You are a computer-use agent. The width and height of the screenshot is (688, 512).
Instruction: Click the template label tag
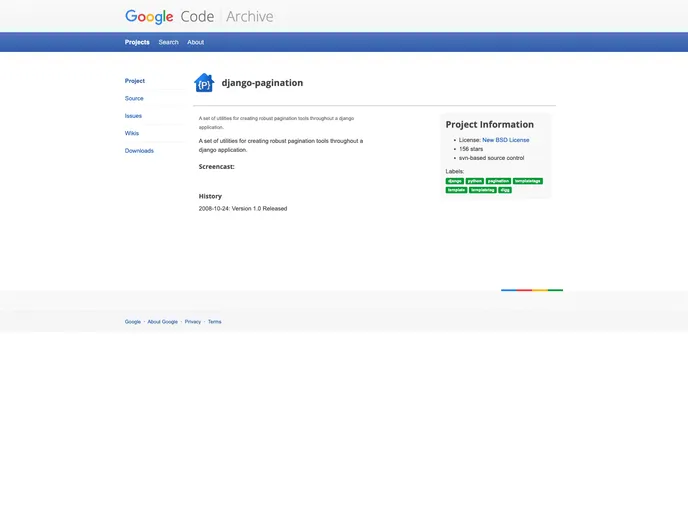tap(456, 190)
